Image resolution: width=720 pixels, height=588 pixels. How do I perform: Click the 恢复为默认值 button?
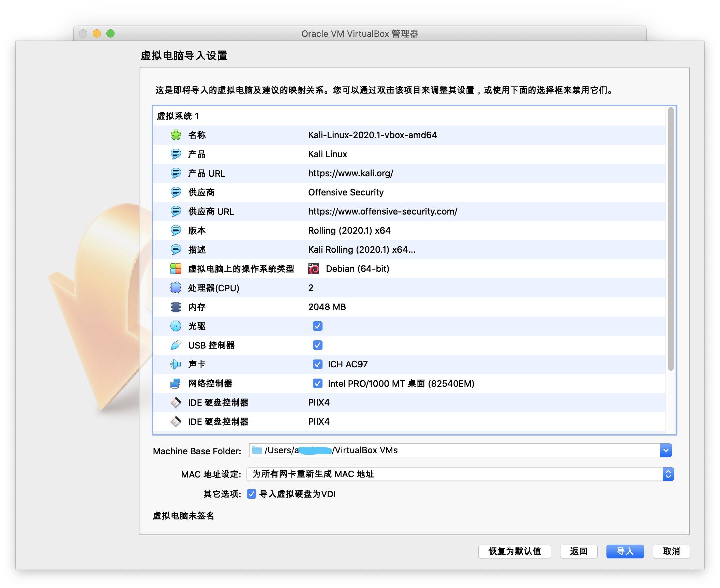tap(514, 551)
